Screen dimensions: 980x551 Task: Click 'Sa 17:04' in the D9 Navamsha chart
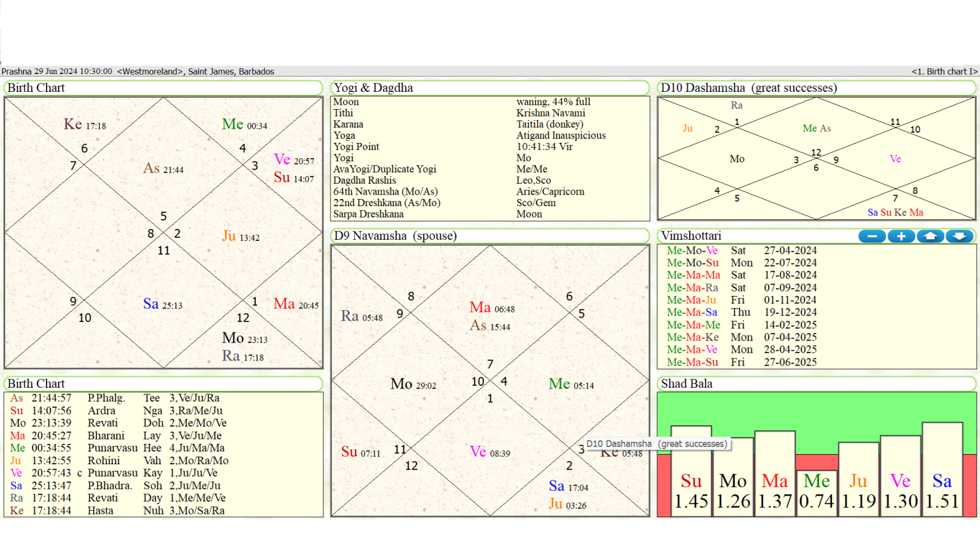[568, 487]
